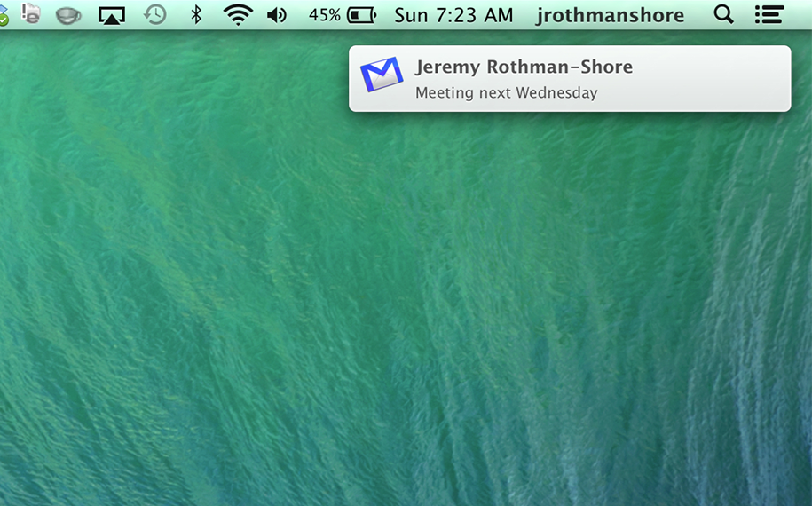Click the Bluetooth status icon
The width and height of the screenshot is (812, 506).
pyautogui.click(x=196, y=15)
